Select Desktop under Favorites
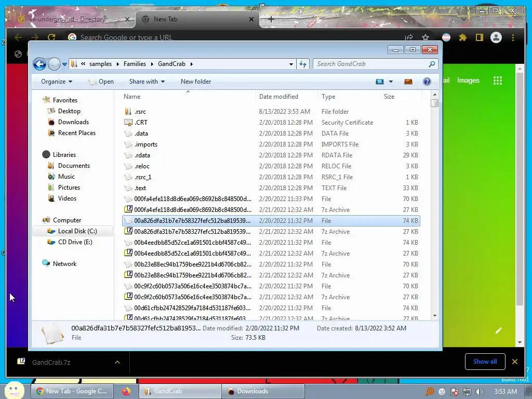 point(69,111)
